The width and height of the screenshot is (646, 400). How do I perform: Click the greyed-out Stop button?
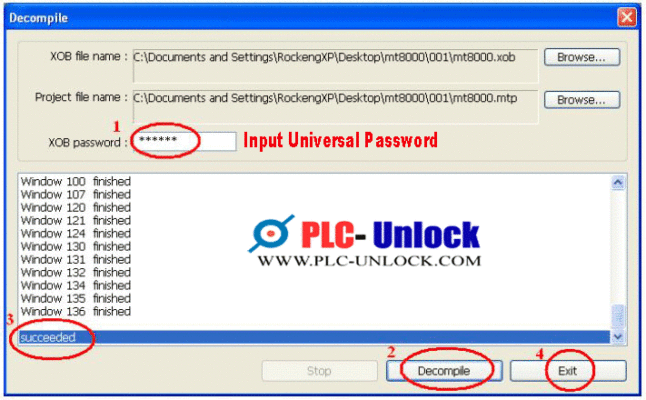(319, 371)
